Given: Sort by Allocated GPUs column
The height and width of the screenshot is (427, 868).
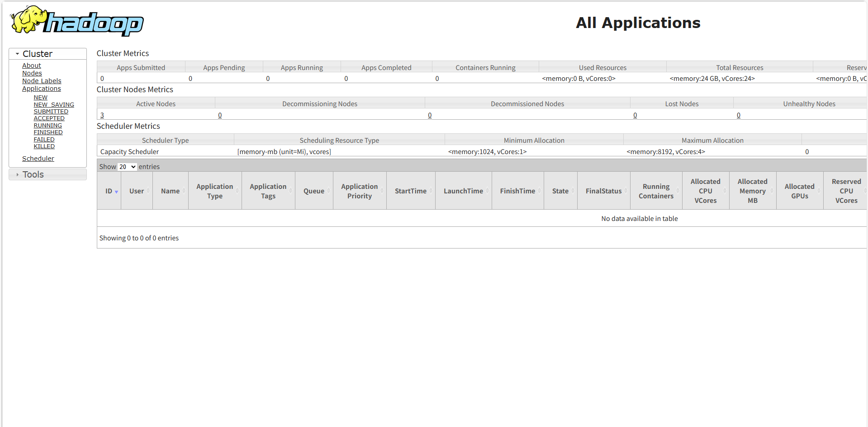Looking at the screenshot, I should (800, 191).
